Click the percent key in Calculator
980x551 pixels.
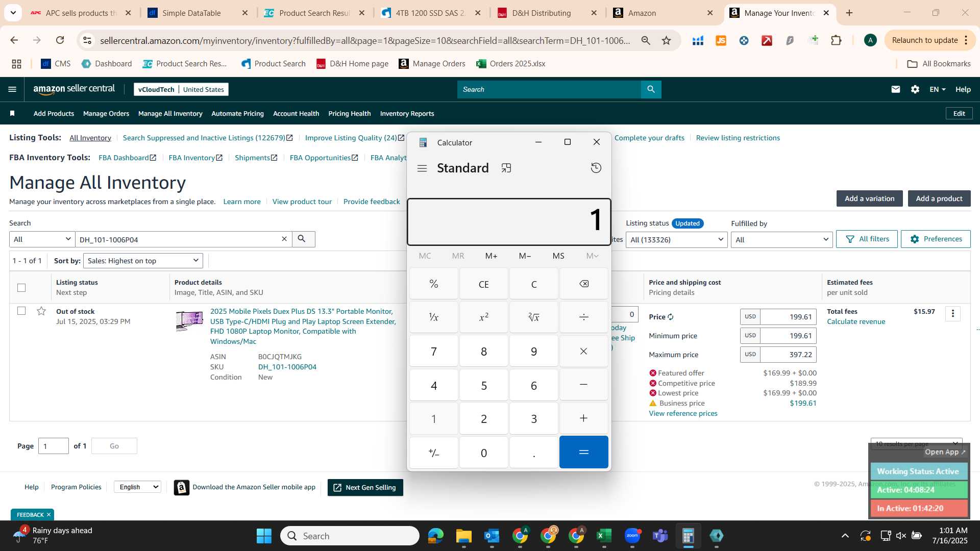coord(434,284)
